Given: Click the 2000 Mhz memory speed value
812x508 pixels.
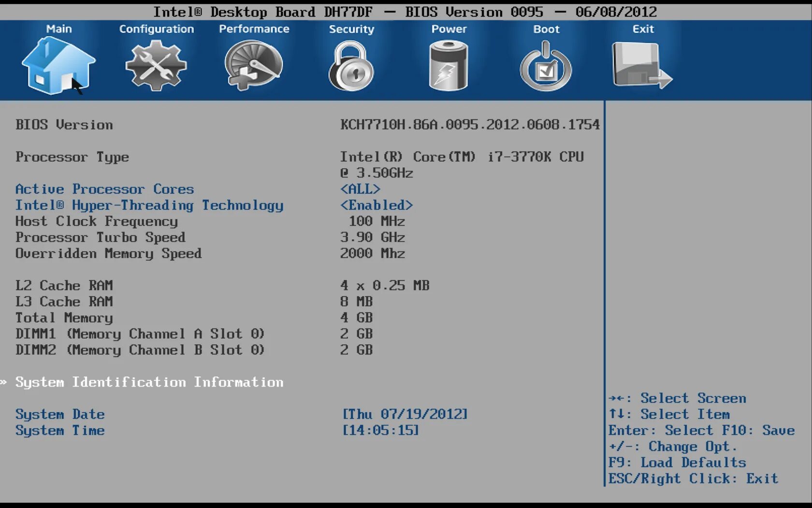Looking at the screenshot, I should tap(373, 253).
